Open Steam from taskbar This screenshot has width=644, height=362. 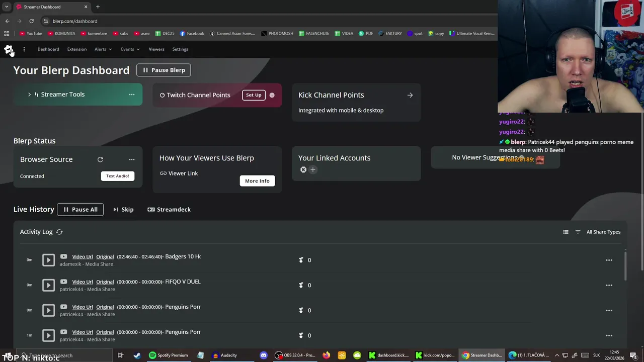[x=137, y=355]
